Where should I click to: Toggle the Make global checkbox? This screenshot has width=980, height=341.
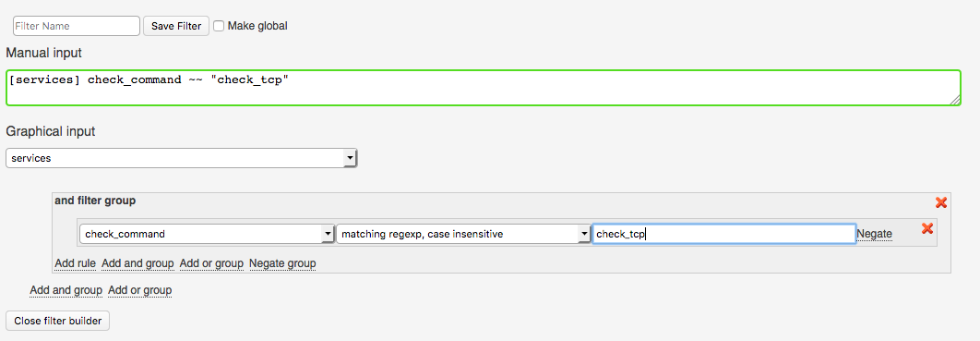(x=219, y=26)
